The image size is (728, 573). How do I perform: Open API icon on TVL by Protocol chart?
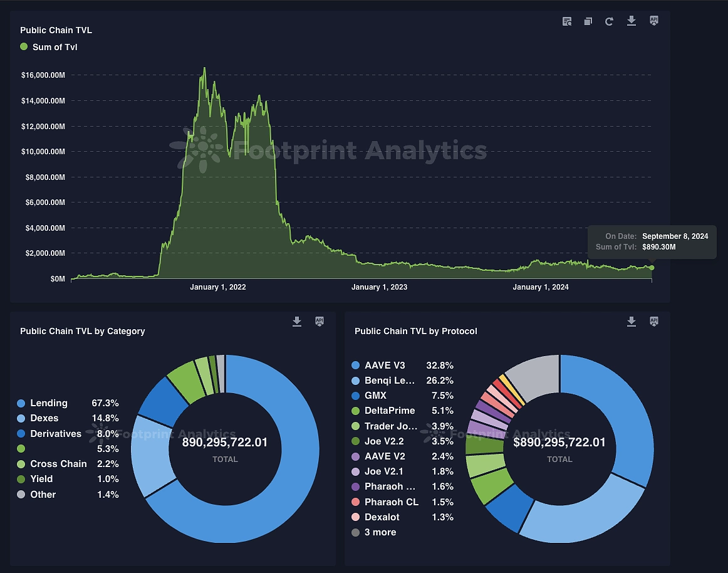click(x=653, y=322)
